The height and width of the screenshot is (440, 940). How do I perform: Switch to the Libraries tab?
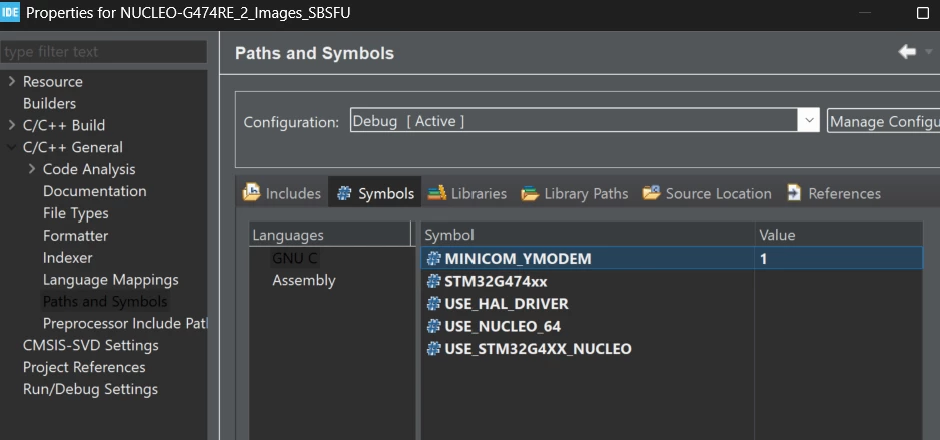click(468, 193)
